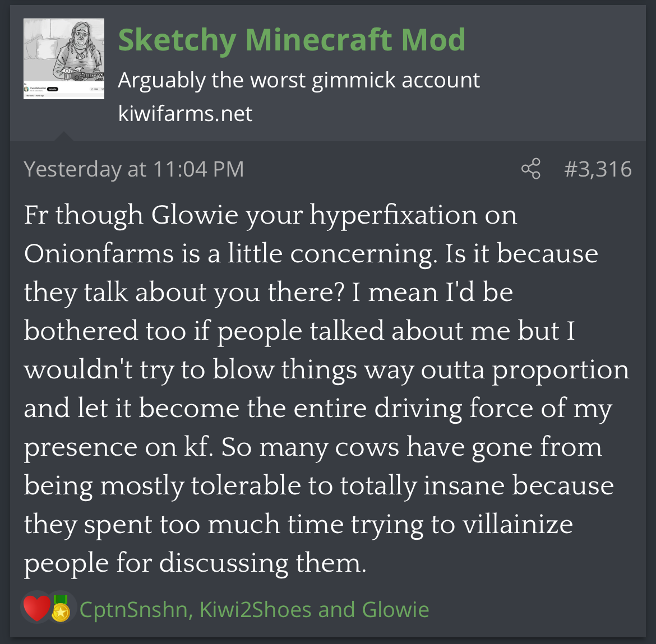Open Glowie in the reactions list
Viewport: 656px width, 644px height.
[x=395, y=609]
